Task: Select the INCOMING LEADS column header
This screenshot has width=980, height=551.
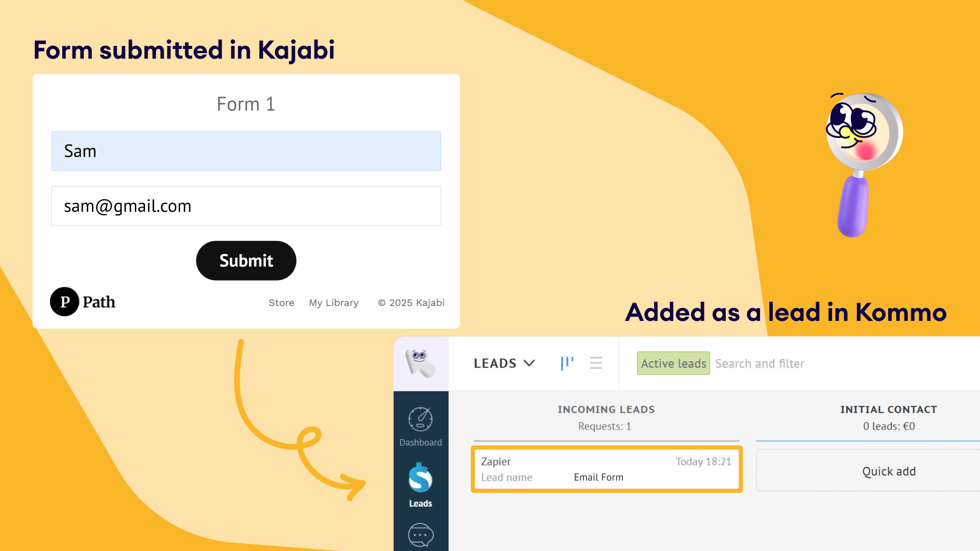Action: [606, 410]
